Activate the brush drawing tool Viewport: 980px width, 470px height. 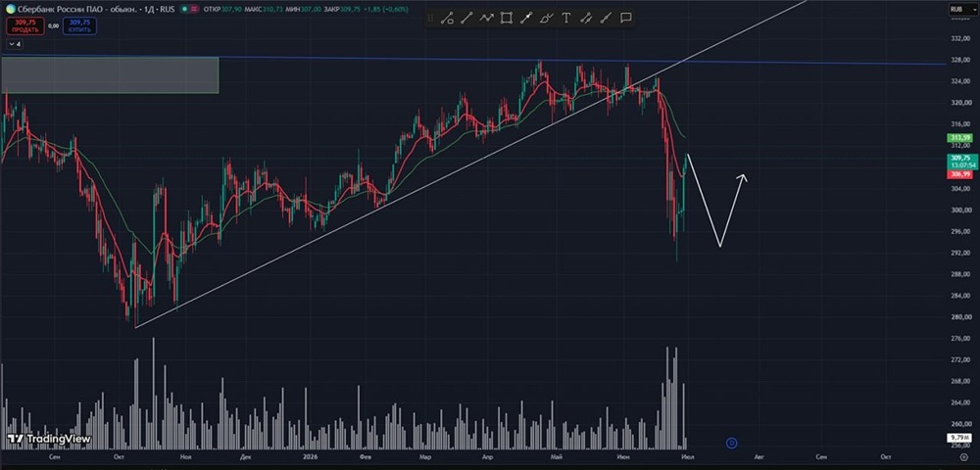pos(546,19)
